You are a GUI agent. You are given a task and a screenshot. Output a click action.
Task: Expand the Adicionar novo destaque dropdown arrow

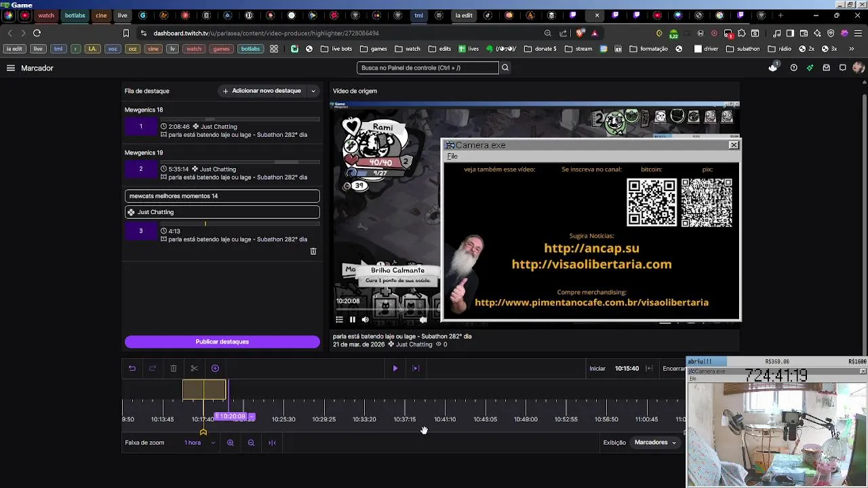(x=313, y=91)
